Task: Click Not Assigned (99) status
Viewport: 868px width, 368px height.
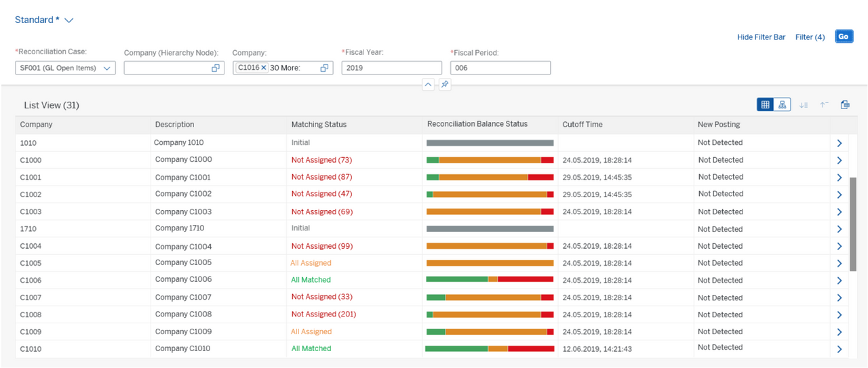Action: (x=321, y=246)
